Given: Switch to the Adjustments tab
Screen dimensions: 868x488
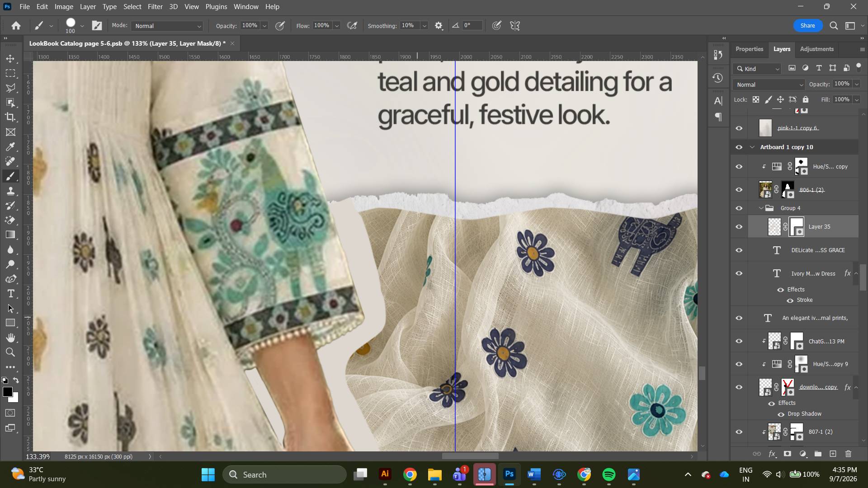Looking at the screenshot, I should pyautogui.click(x=816, y=49).
